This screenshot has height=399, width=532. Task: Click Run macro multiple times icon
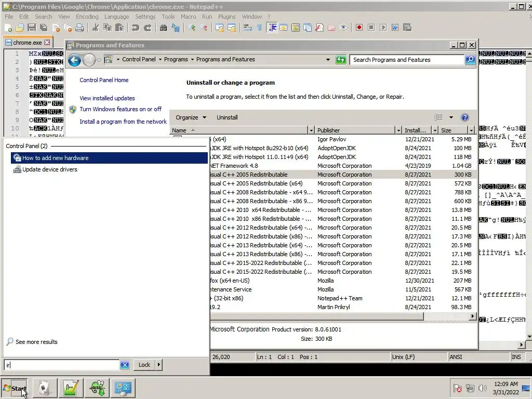click(395, 28)
